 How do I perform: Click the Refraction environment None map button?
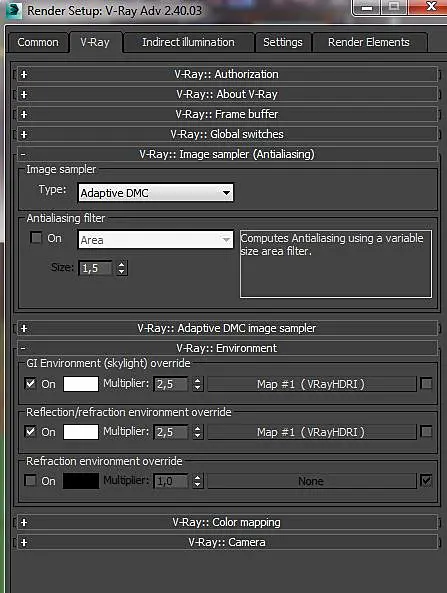(x=312, y=481)
